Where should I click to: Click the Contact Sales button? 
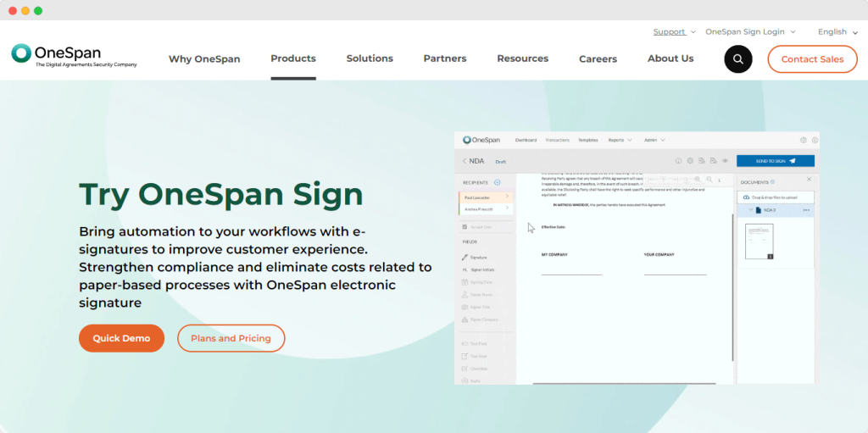tap(812, 59)
